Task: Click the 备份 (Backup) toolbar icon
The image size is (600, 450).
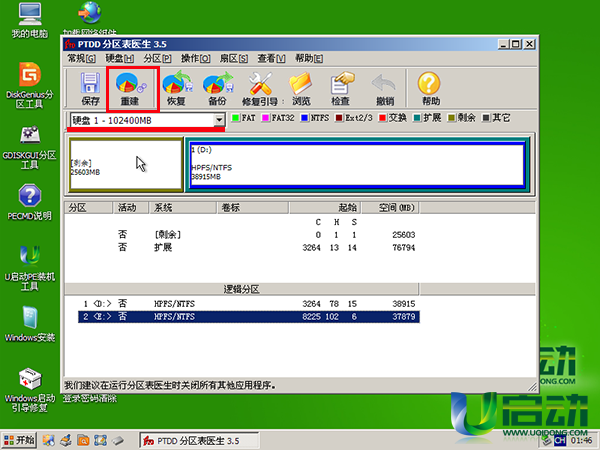Action: [x=218, y=88]
